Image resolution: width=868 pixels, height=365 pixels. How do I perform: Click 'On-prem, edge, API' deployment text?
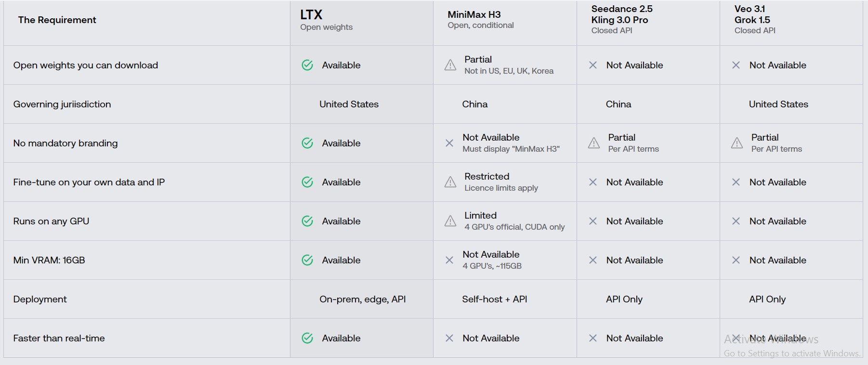coord(363,299)
